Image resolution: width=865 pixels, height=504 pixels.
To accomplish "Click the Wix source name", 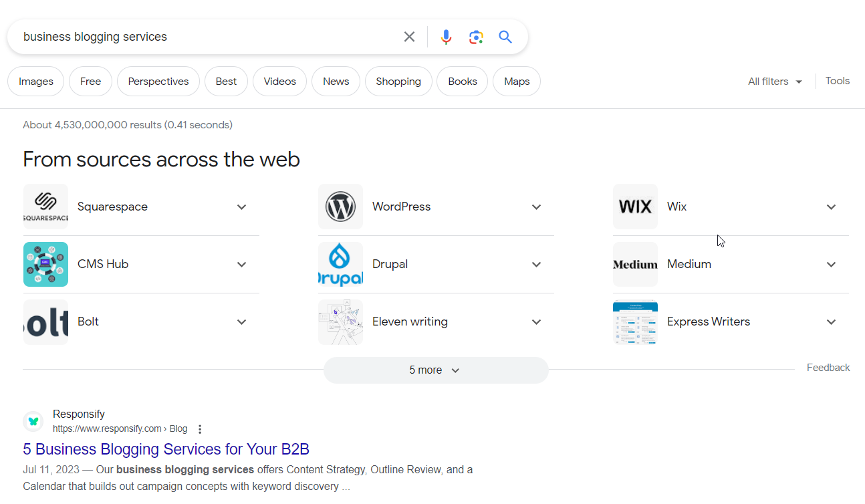I will [x=676, y=207].
